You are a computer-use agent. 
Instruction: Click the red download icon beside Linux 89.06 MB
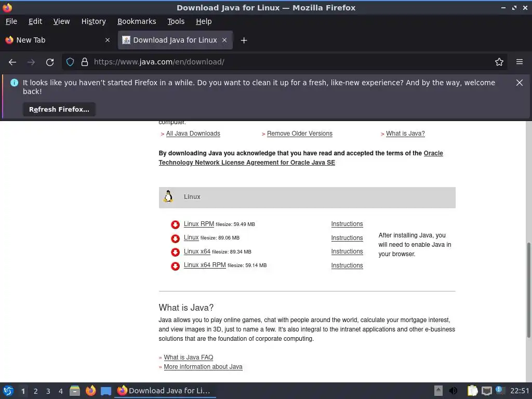pos(175,238)
